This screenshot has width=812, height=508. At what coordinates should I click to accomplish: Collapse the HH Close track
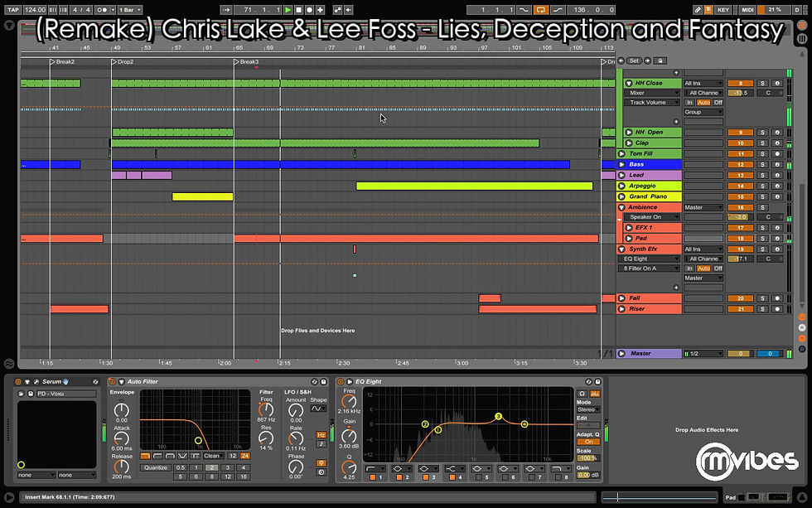tap(629, 83)
